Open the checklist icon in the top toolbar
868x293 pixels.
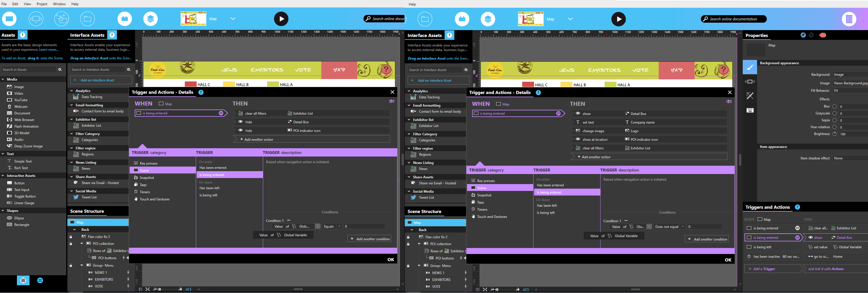click(849, 19)
